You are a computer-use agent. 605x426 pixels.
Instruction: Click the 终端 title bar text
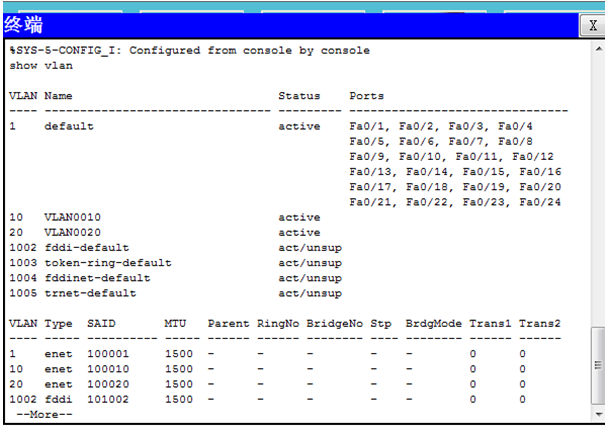[x=24, y=24]
